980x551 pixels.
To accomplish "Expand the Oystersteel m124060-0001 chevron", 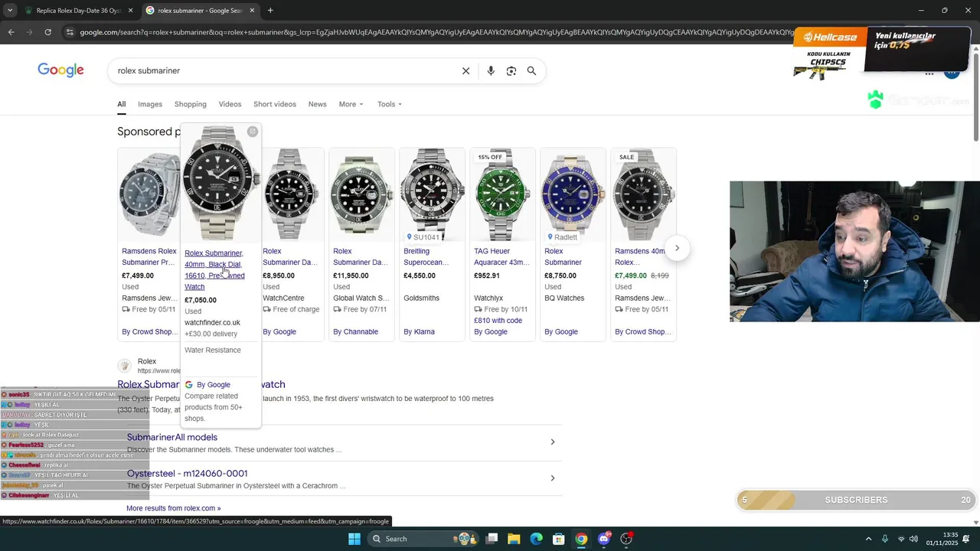I will [x=553, y=478].
